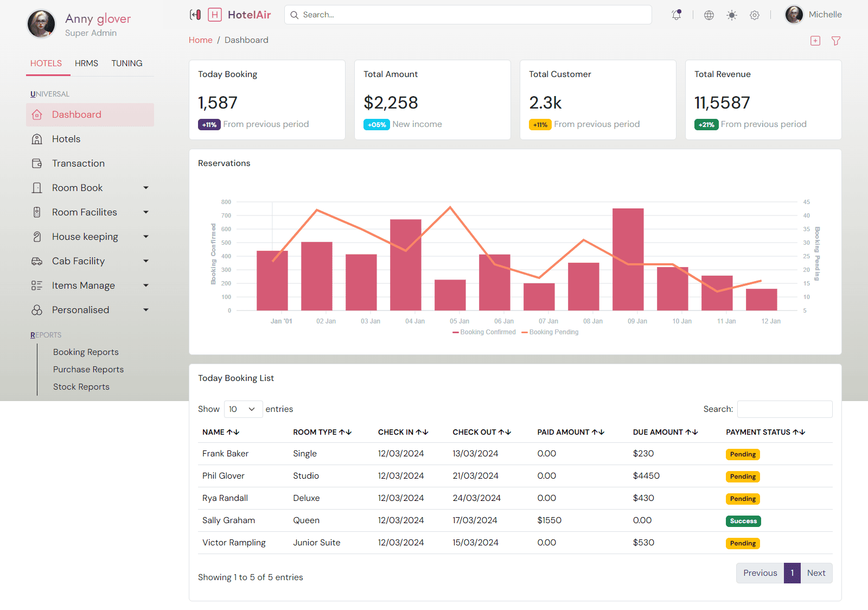Click the HotelAir logo icon
868x610 pixels.
(215, 15)
